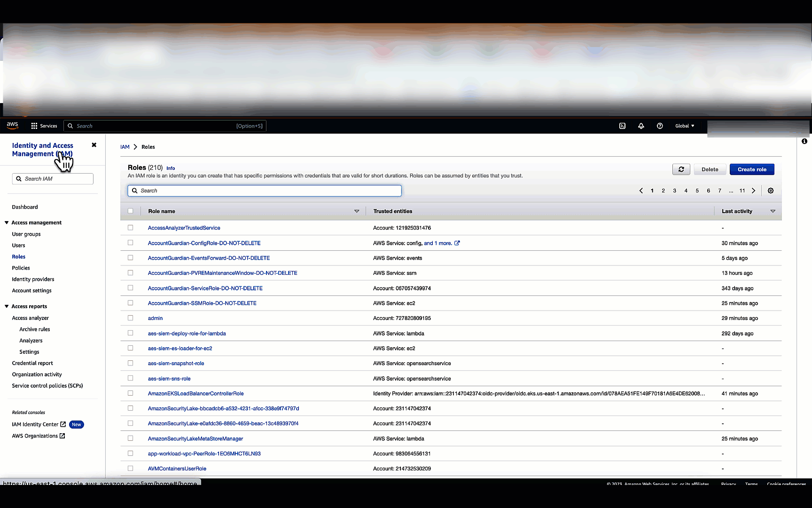Open the Identity and Access Management title link
Screen dimensions: 812x508
coord(42,150)
